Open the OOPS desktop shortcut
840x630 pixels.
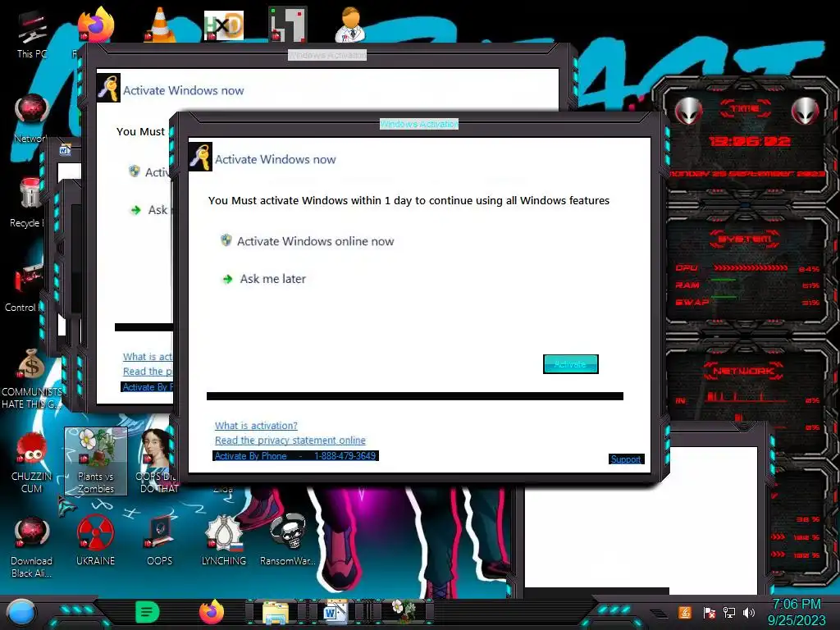click(160, 541)
